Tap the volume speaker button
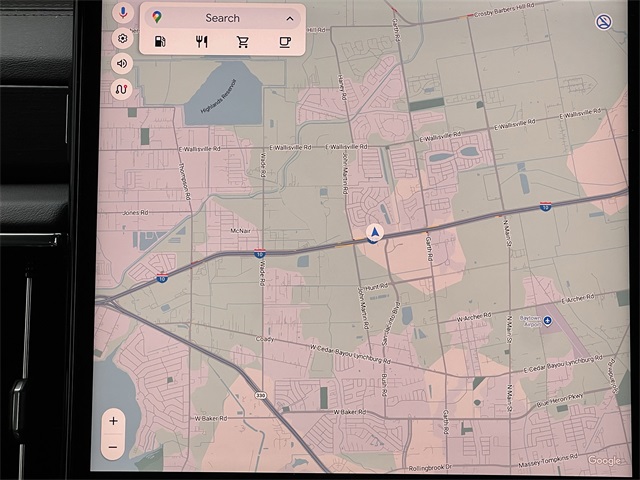Viewport: 640px width, 480px height. click(122, 64)
